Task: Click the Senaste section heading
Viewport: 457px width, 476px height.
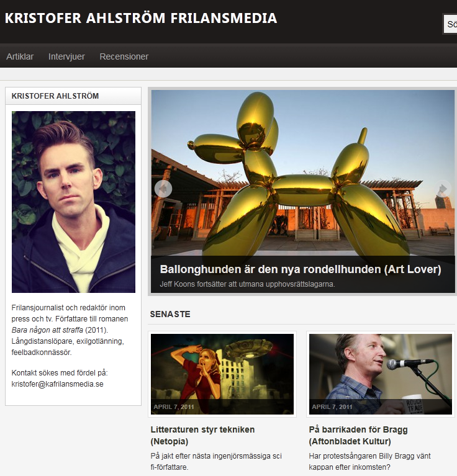Action: [x=170, y=314]
